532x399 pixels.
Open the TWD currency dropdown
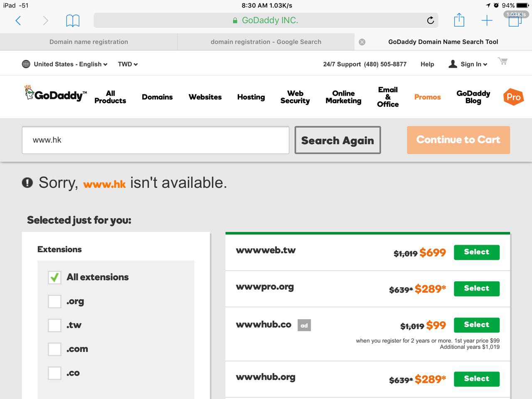[x=128, y=64]
